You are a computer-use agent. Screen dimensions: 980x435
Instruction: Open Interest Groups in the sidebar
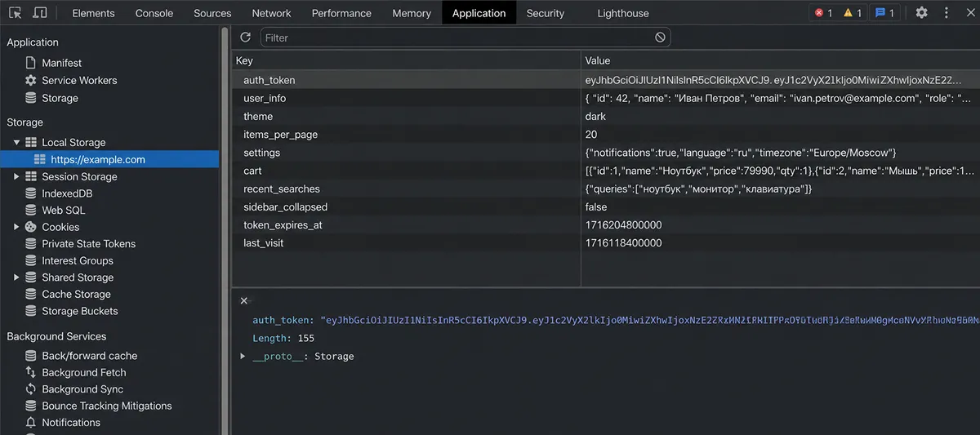[78, 260]
